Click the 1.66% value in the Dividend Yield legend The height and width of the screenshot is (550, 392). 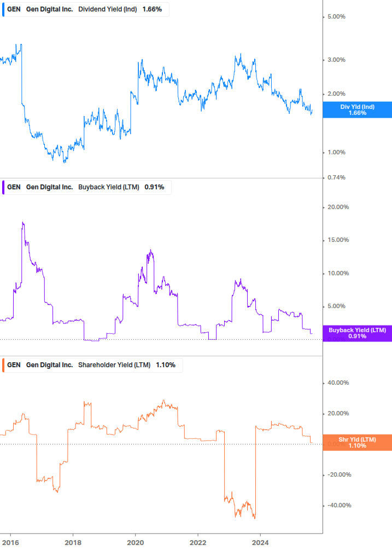pos(152,9)
